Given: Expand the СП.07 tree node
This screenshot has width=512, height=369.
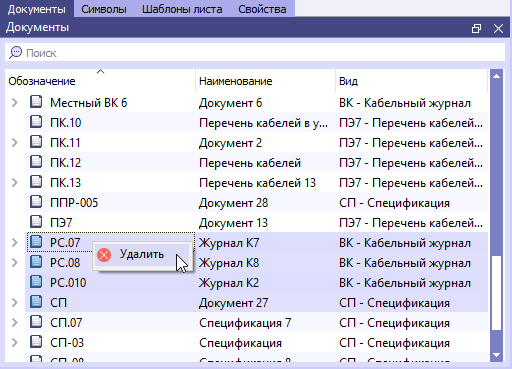Looking at the screenshot, I should [14, 322].
